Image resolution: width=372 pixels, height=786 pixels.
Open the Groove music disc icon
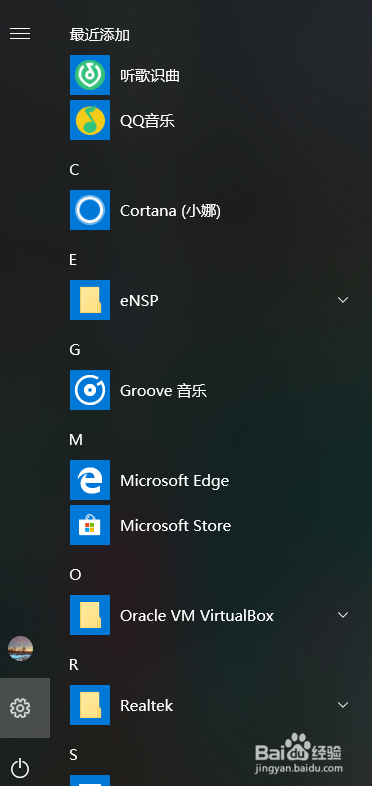(x=90, y=390)
